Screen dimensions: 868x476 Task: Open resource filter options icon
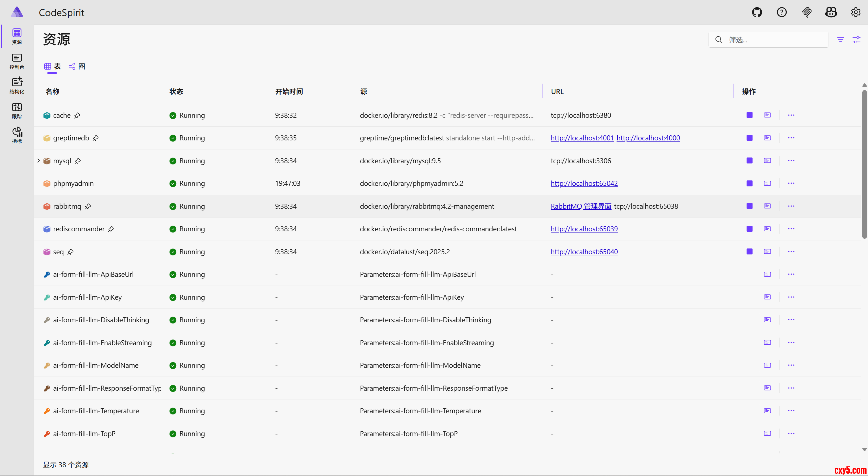(841, 40)
